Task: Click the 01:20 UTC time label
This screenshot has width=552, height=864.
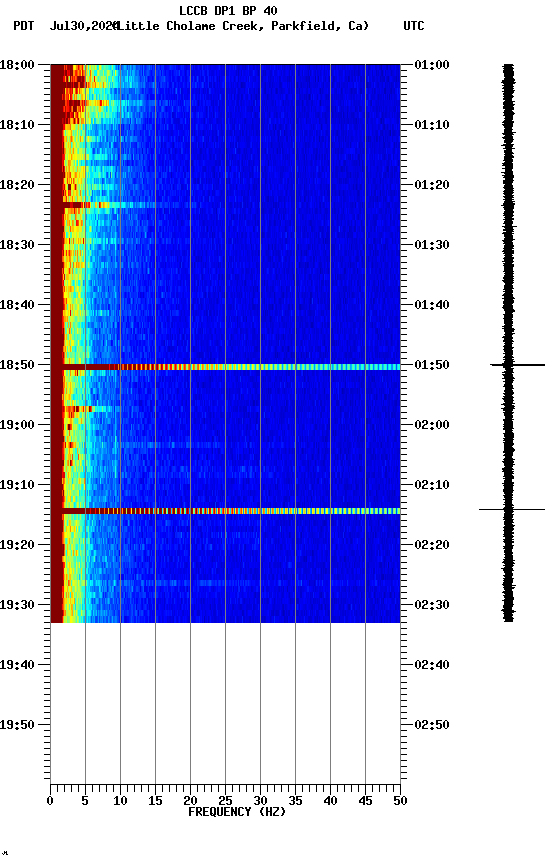Action: pos(432,185)
